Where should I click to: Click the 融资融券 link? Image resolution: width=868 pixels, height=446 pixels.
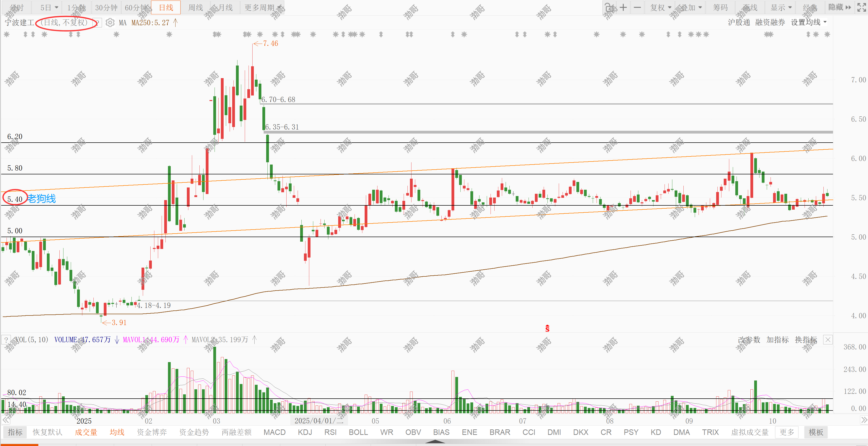coord(770,22)
